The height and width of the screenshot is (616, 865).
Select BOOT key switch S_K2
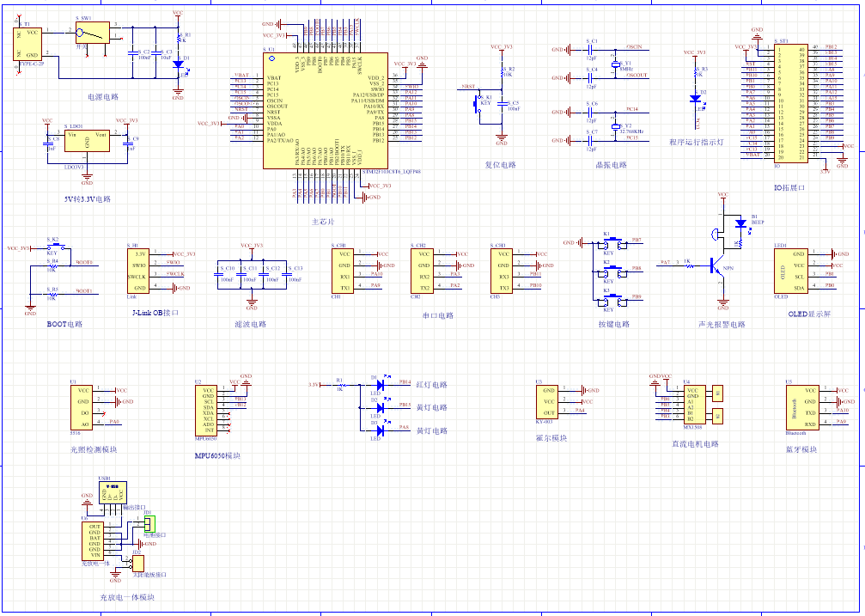[x=56, y=247]
